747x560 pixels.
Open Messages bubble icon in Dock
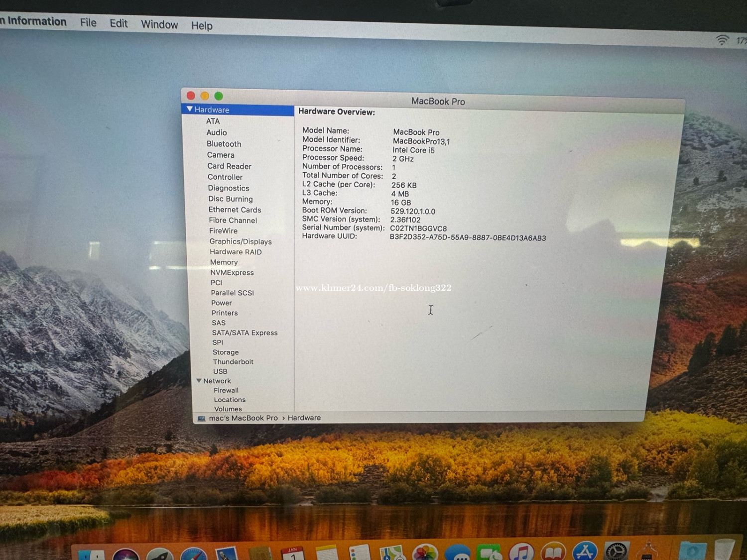tap(458, 552)
